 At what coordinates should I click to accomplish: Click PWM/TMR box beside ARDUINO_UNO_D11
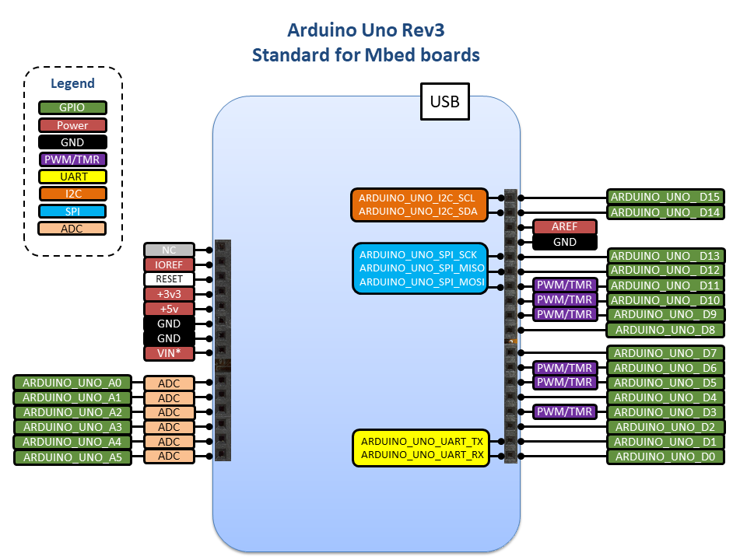[x=565, y=285]
